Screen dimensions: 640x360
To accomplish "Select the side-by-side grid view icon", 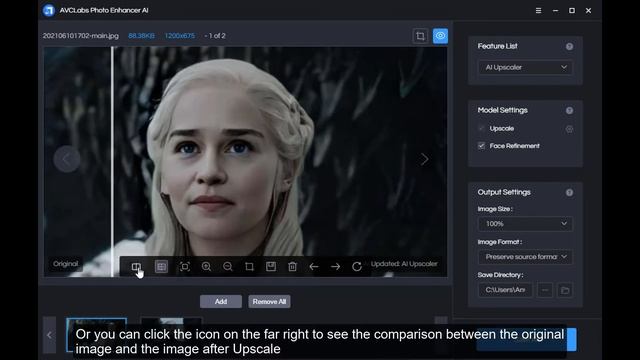I will [x=161, y=267].
